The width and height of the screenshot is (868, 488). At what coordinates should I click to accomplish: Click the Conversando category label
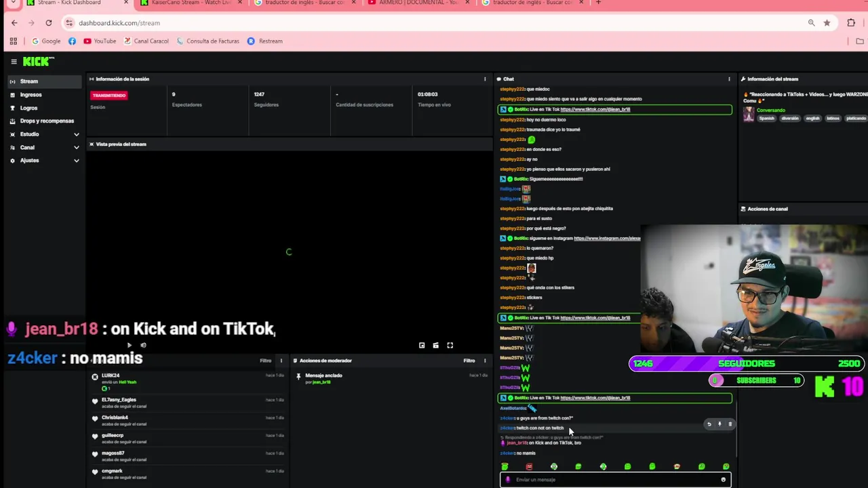(x=770, y=110)
